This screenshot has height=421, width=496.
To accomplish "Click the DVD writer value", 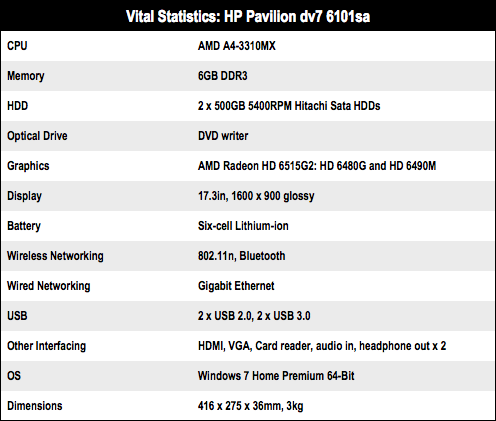I will point(223,136).
